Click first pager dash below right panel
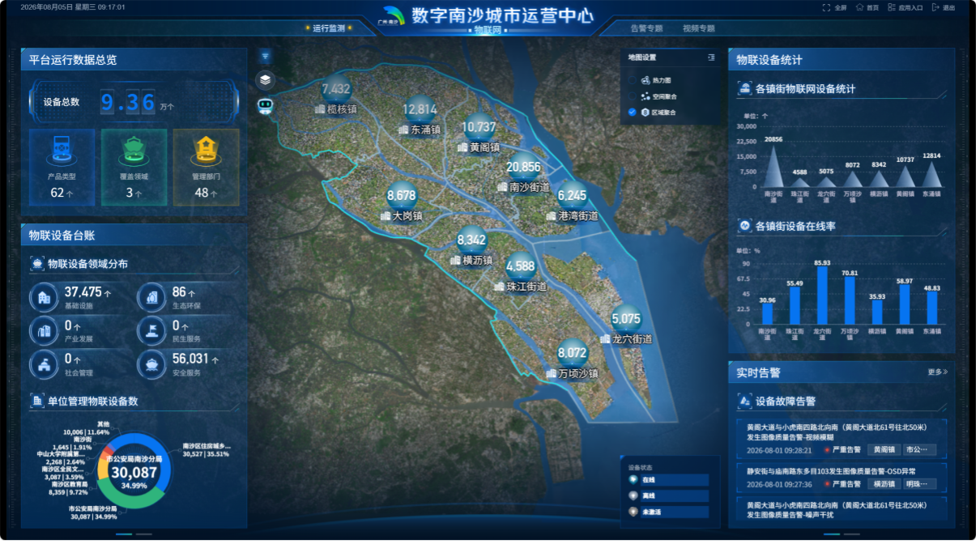This screenshot has width=980, height=544. pyautogui.click(x=831, y=534)
